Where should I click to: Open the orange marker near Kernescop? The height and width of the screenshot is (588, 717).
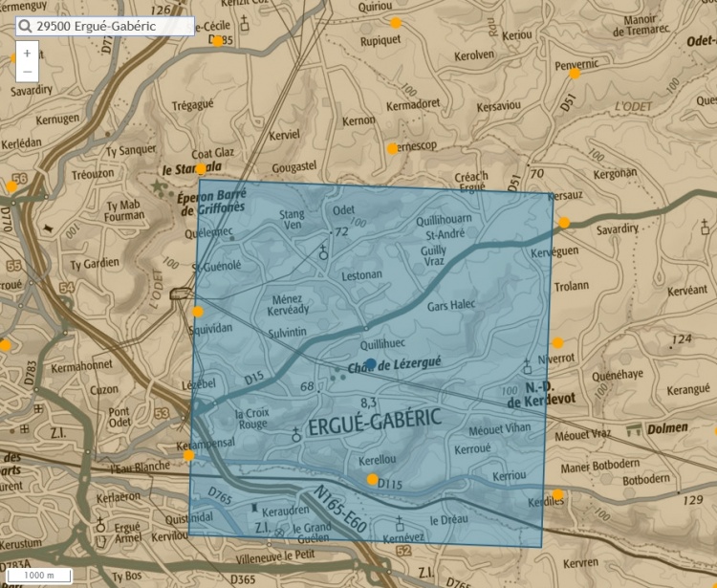(x=392, y=148)
